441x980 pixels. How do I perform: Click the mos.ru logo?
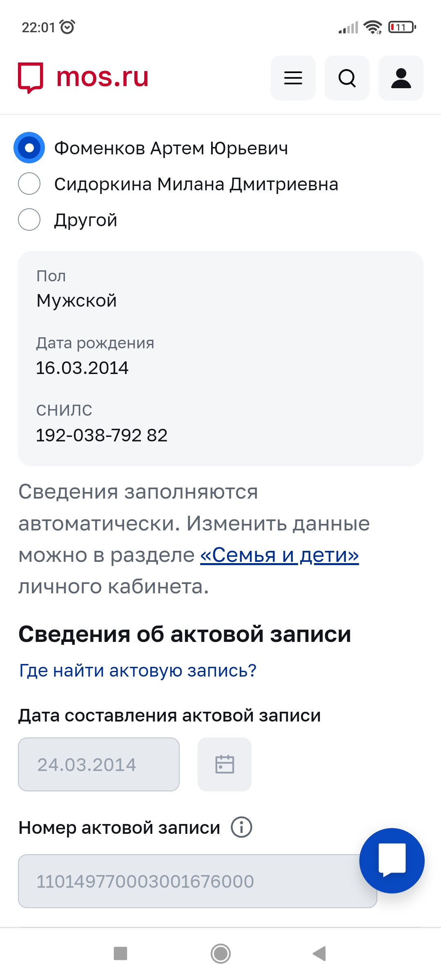pos(83,77)
